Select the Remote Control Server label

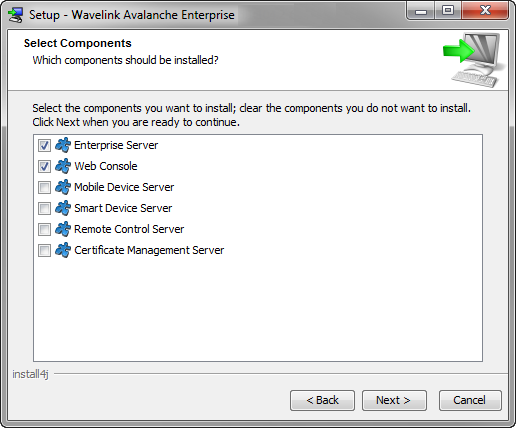pos(129,229)
